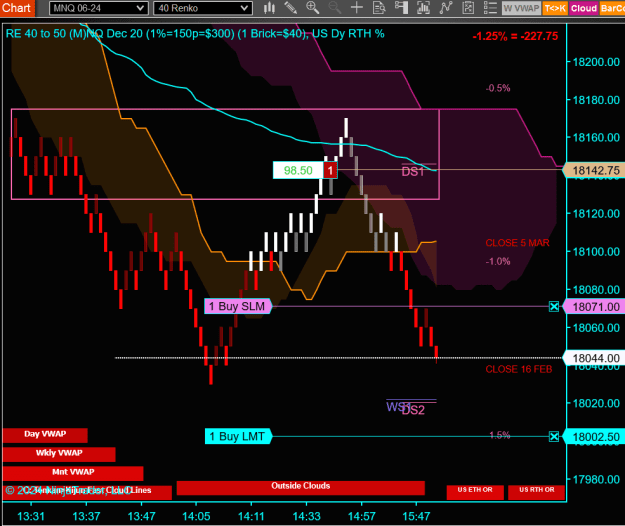Screen dimensions: 625x526
Task: Open the chart properties list icon
Action: click(x=490, y=8)
